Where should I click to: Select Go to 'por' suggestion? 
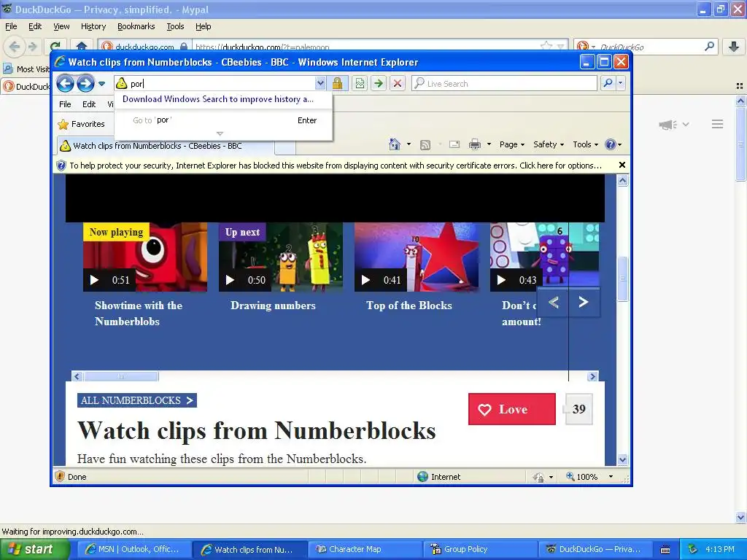(223, 120)
